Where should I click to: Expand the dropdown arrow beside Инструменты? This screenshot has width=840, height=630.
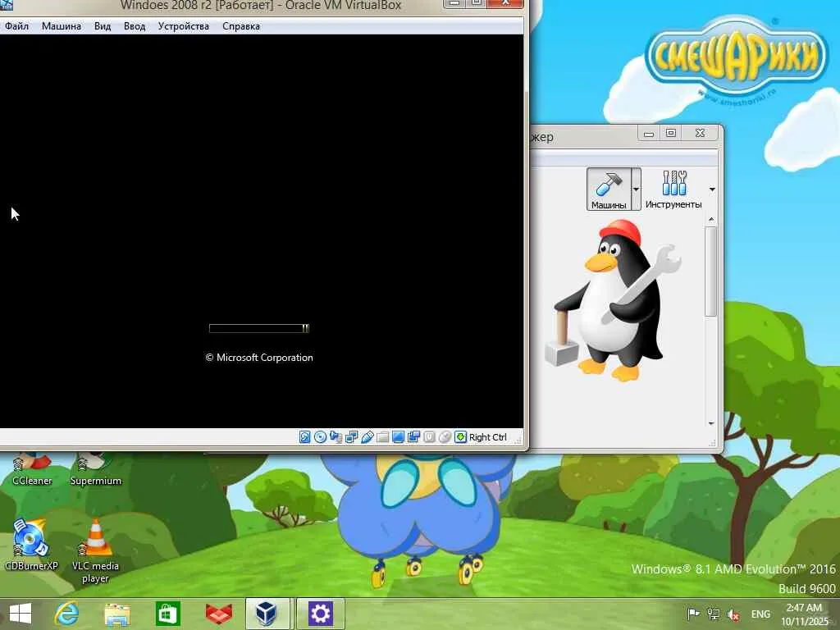pos(712,189)
